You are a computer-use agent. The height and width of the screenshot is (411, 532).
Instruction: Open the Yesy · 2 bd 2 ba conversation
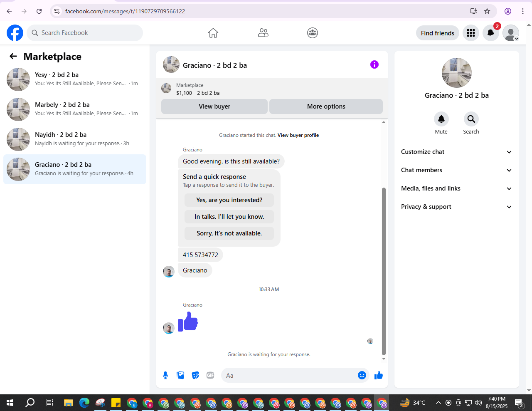coord(75,79)
